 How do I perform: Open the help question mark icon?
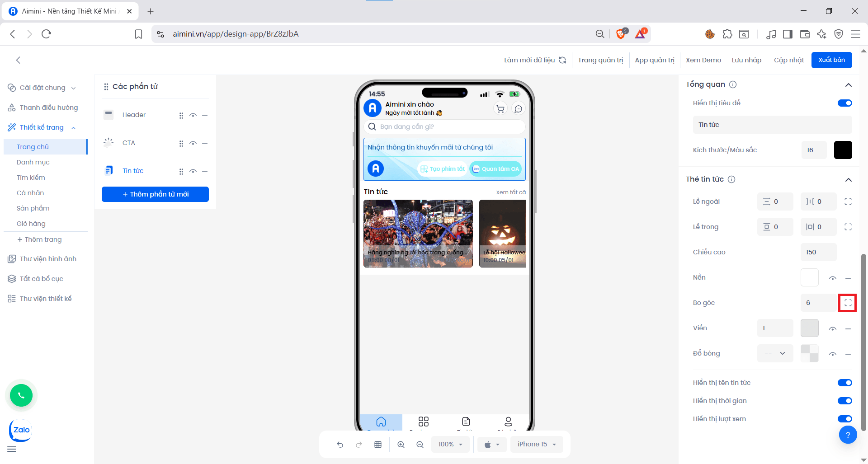point(848,435)
